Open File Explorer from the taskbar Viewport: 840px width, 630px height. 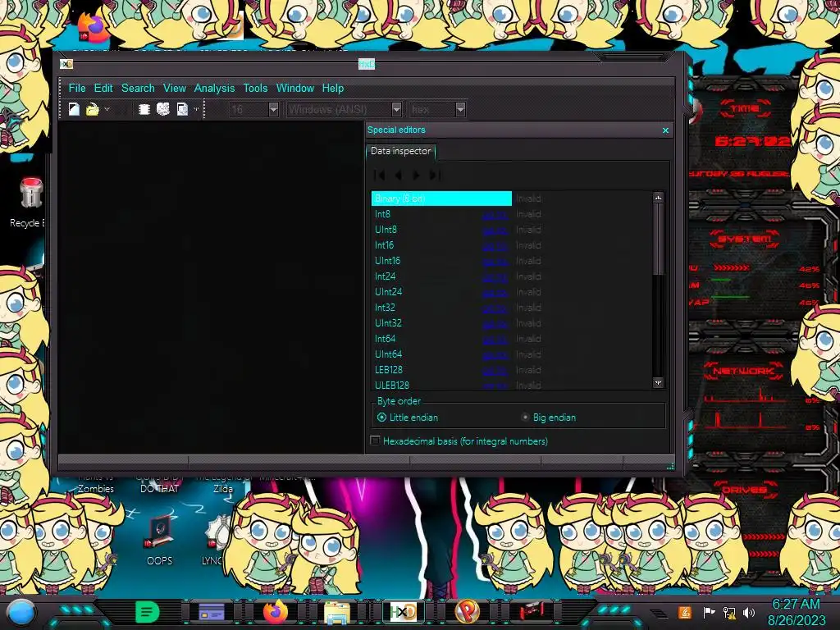337,613
